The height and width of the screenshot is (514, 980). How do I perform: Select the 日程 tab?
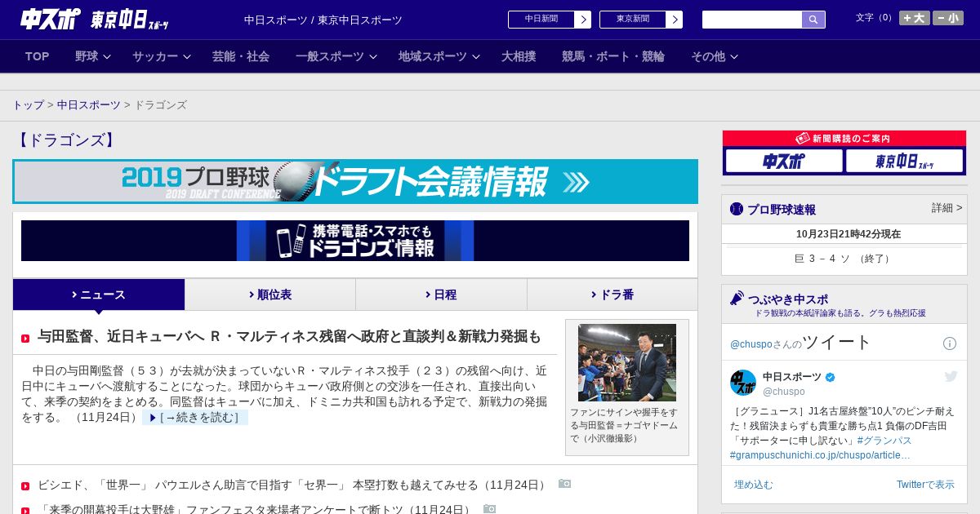pos(441,295)
